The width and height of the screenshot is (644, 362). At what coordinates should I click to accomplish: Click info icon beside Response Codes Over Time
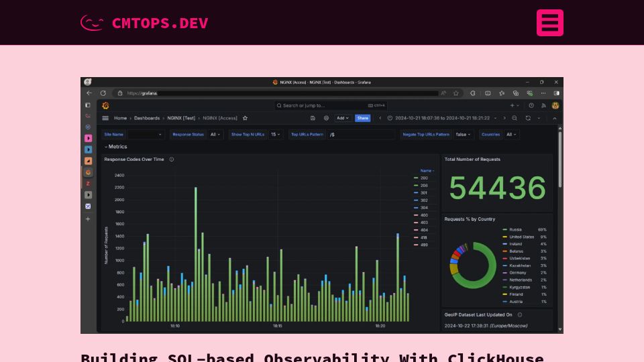[172, 160]
